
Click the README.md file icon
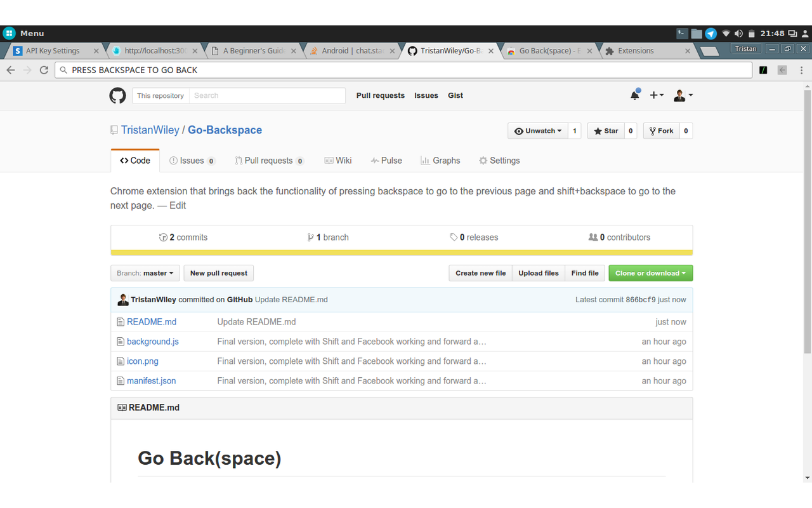coord(121,322)
